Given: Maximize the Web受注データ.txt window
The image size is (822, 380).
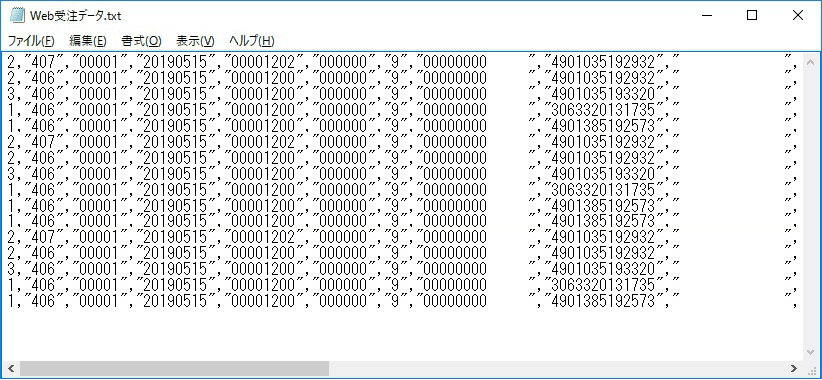Looking at the screenshot, I should coord(752,16).
